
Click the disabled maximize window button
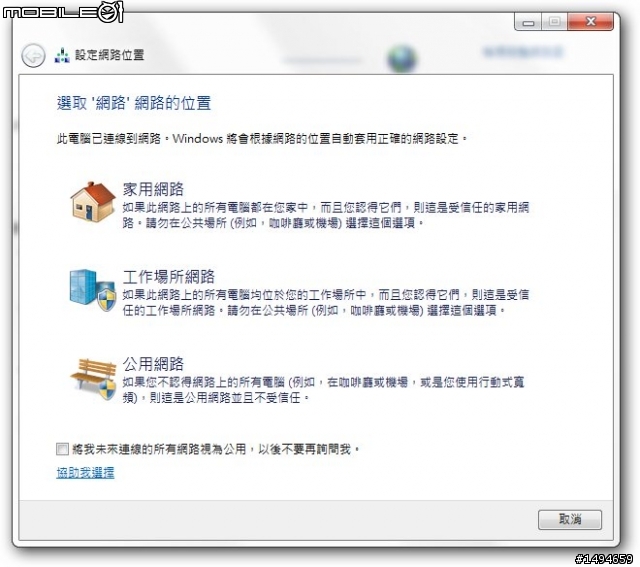pos(554,21)
